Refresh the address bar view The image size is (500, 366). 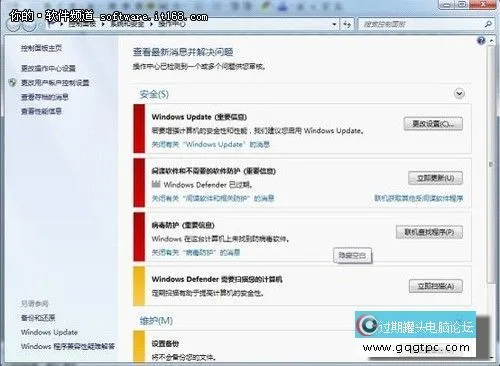(x=347, y=24)
